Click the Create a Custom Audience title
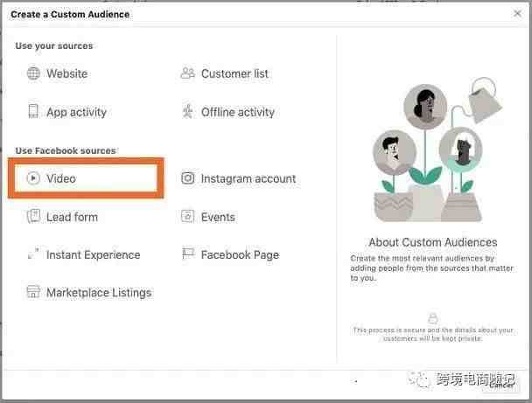Screen dimensions: 532x403 pyautogui.click(x=70, y=14)
